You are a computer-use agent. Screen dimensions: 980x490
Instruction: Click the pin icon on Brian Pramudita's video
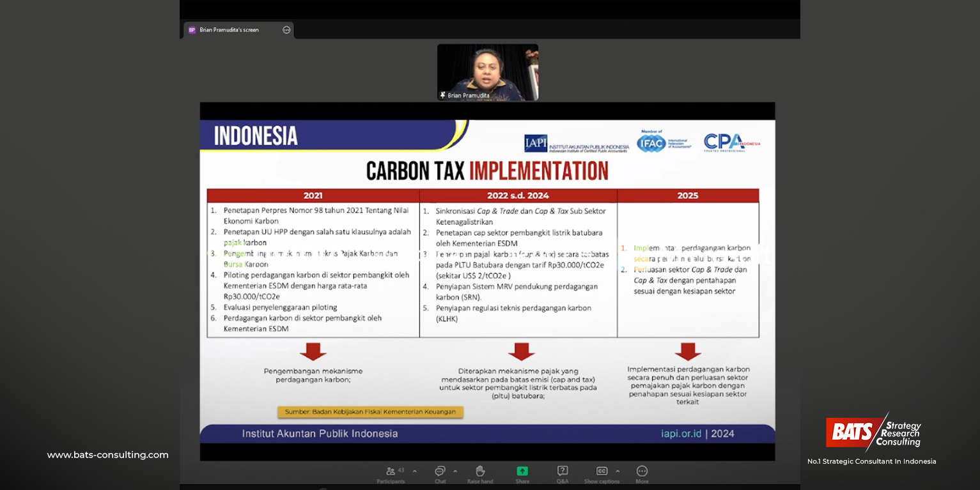[442, 95]
